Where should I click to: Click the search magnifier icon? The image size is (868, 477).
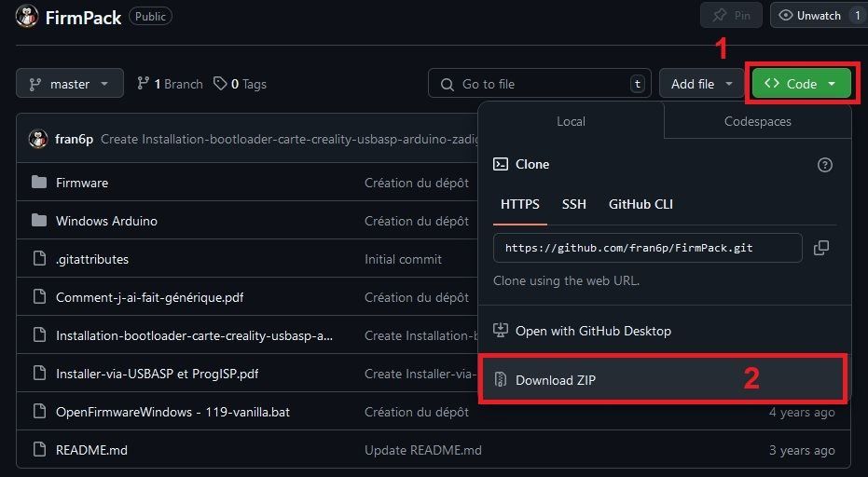coord(448,85)
